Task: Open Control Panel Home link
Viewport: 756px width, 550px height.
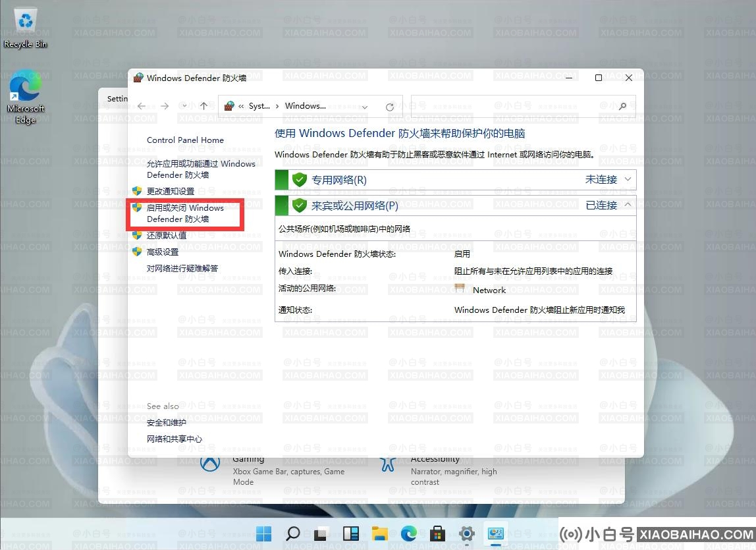Action: click(x=185, y=140)
